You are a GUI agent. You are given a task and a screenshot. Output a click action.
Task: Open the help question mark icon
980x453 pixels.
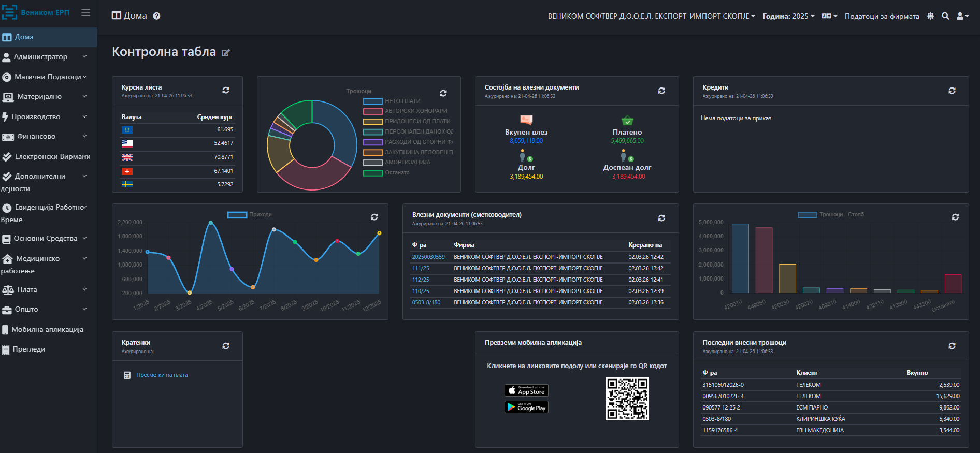156,16
